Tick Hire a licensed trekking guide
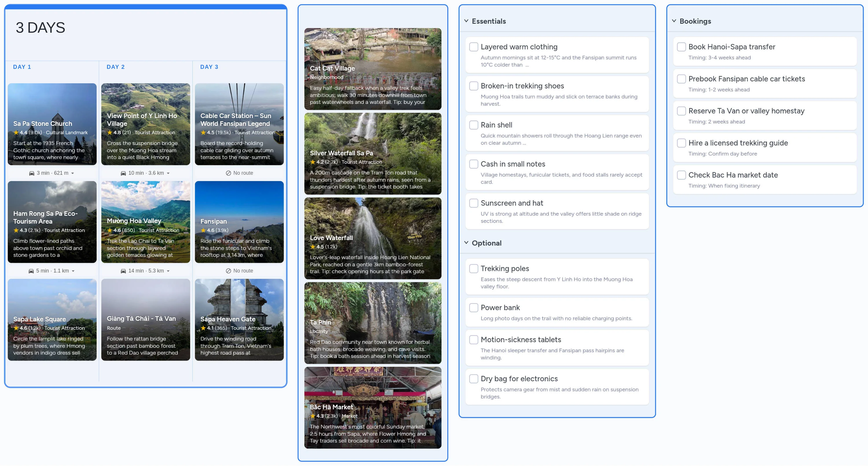 point(681,143)
